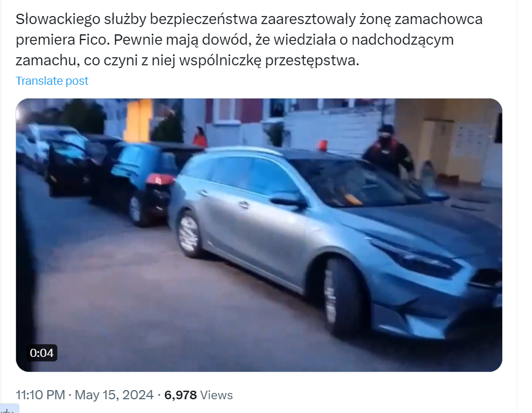Click the yellow-lit window in background

pyautogui.click(x=138, y=120)
